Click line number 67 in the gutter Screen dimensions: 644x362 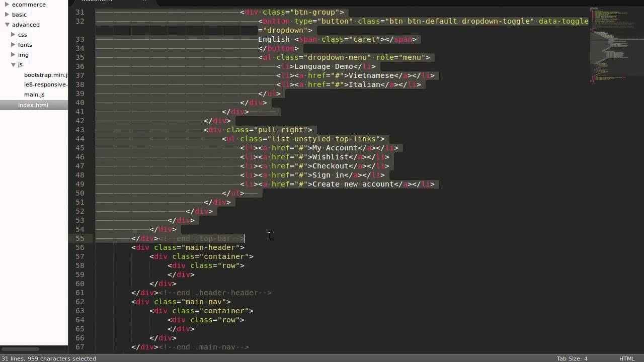79,347
